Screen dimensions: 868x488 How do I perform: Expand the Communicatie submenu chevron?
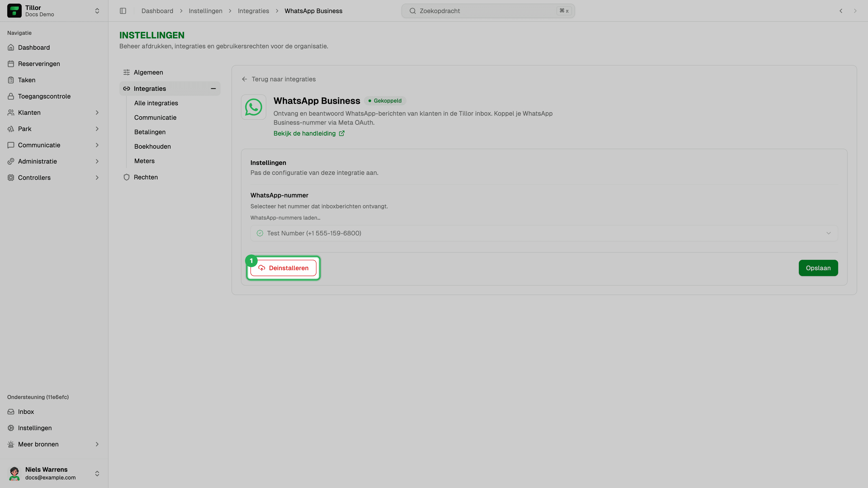[x=97, y=145]
